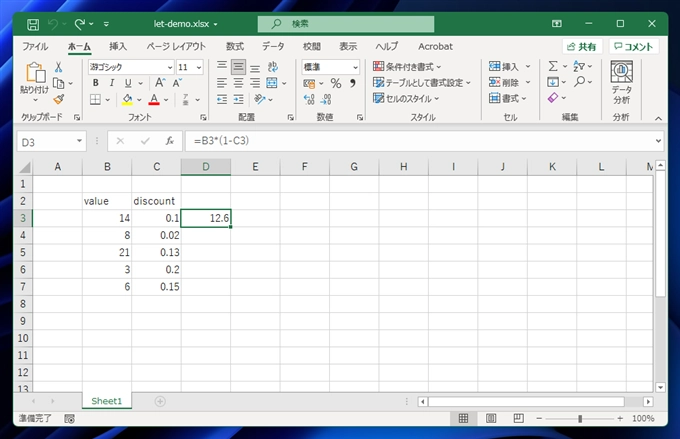Toggle Bold formatting
This screenshot has height=439, width=680.
[95, 83]
